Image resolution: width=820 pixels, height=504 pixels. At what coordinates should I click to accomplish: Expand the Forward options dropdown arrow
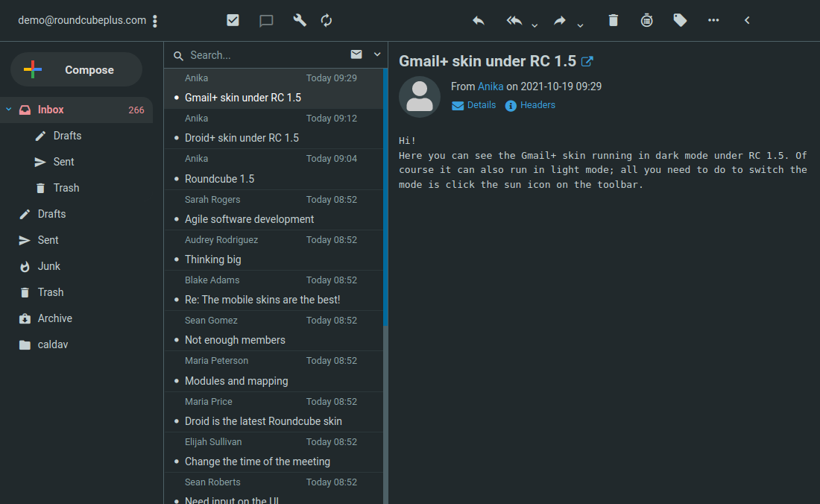(x=580, y=25)
